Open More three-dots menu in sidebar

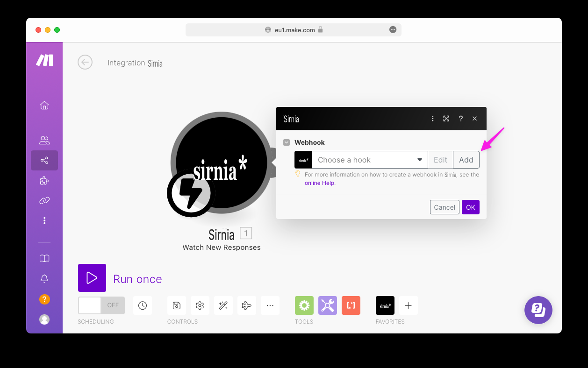click(x=44, y=220)
